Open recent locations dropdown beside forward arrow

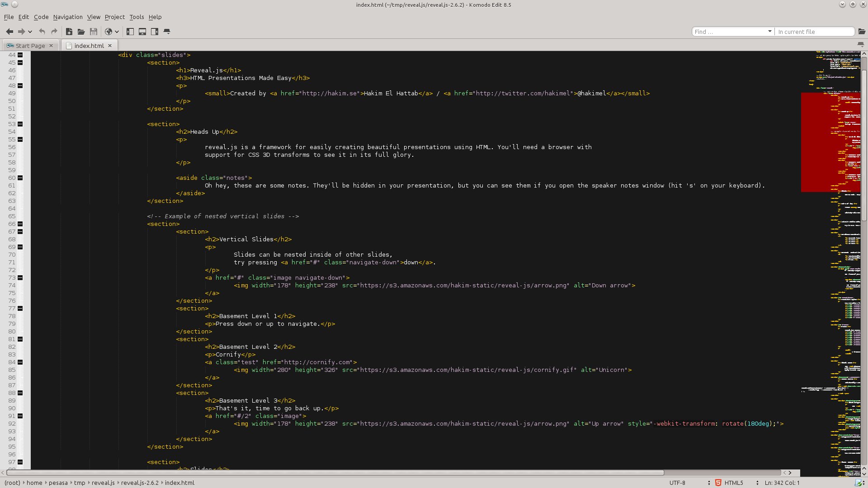click(x=30, y=32)
